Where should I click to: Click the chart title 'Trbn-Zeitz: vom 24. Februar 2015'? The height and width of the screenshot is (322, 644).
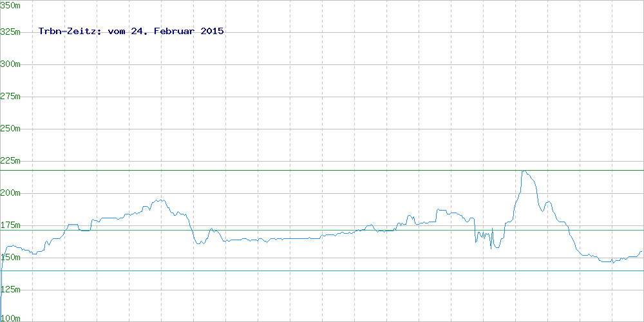[x=131, y=31]
